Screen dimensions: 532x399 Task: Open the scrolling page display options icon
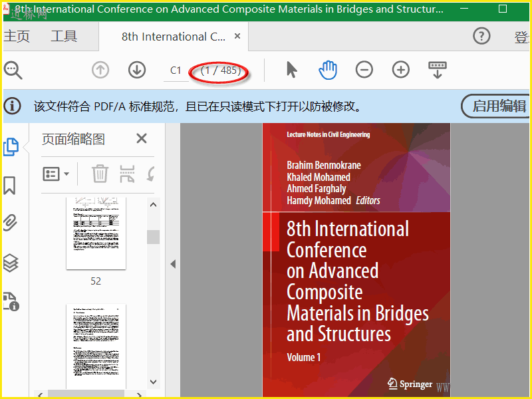tap(438, 70)
